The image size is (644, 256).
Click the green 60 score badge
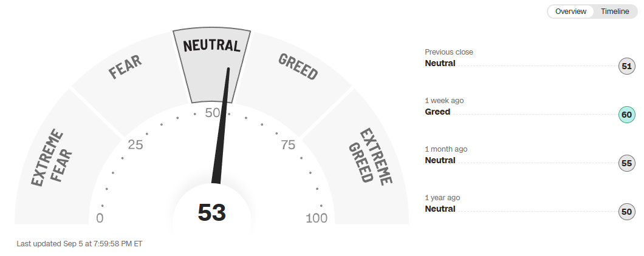point(626,115)
